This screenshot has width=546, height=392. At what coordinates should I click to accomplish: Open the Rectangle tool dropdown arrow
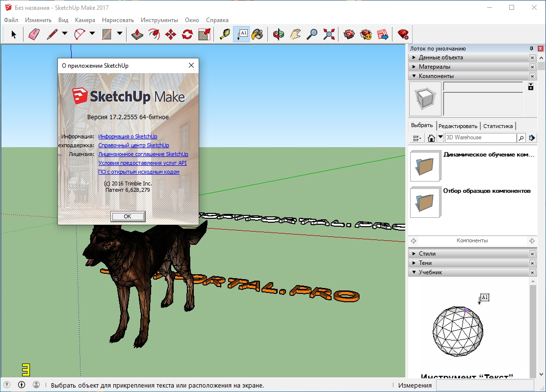(119, 34)
